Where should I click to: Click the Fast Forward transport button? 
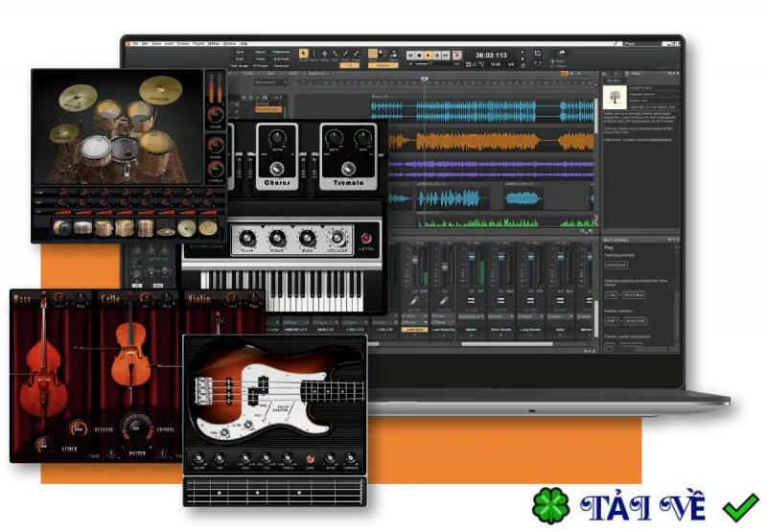coord(446,56)
